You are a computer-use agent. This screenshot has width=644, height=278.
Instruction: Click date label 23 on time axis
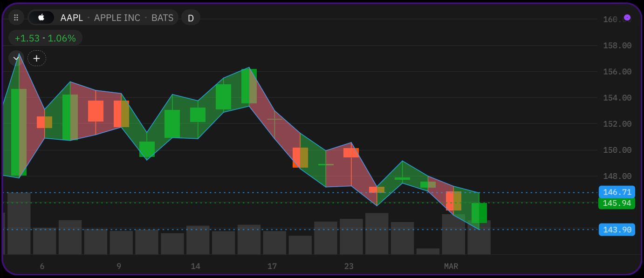349,266
